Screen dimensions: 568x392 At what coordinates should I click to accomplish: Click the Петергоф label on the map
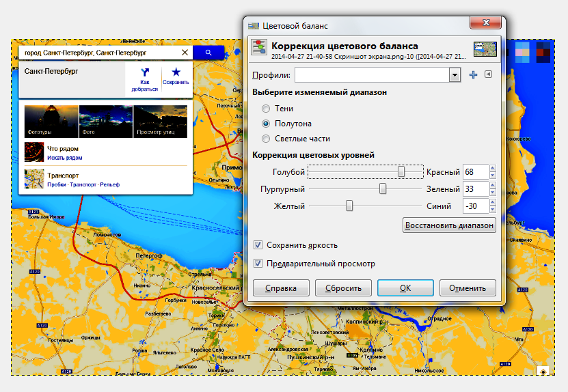click(149, 255)
